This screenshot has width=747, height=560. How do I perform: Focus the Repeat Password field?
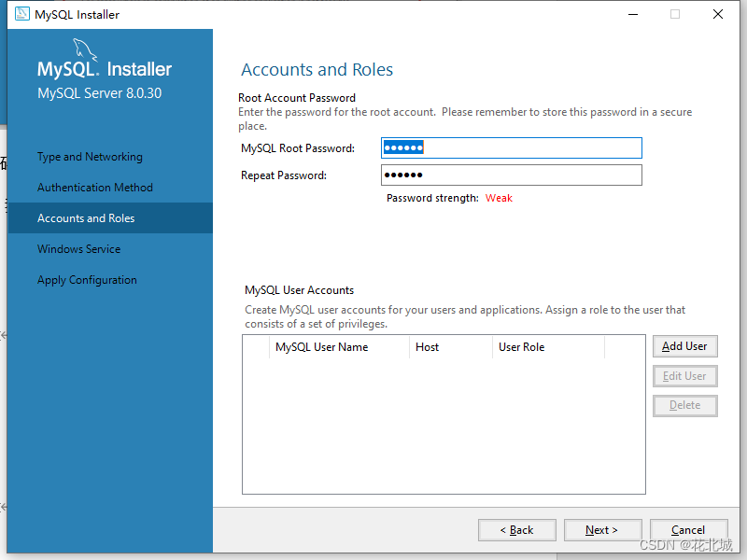click(x=512, y=175)
